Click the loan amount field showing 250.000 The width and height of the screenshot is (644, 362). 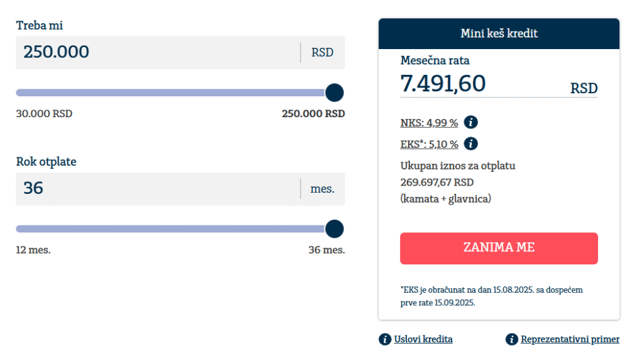point(158,53)
